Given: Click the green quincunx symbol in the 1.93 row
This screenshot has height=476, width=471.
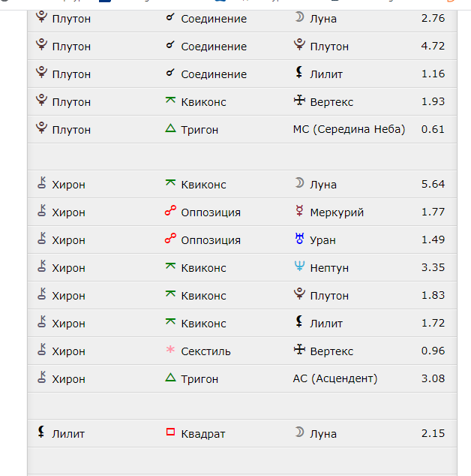Looking at the screenshot, I should (170, 100).
